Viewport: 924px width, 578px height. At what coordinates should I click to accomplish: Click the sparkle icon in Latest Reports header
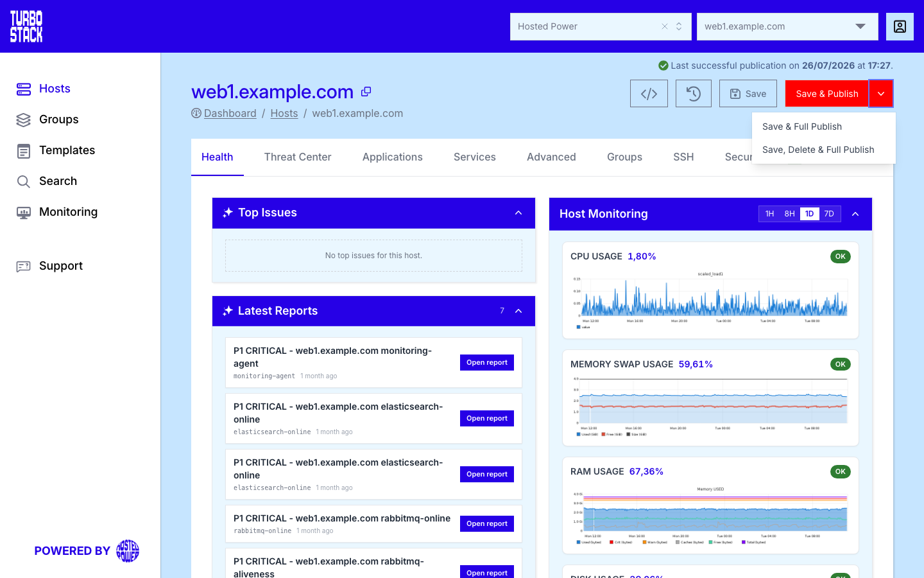click(228, 311)
